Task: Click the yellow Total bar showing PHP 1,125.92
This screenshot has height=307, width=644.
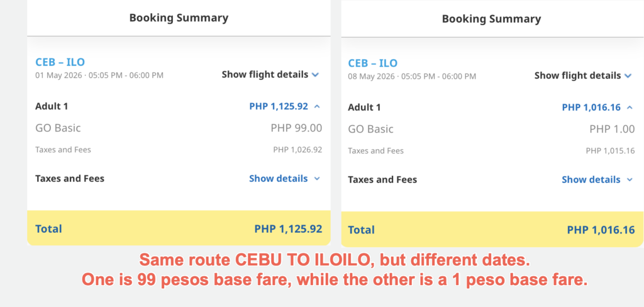Action: (x=179, y=228)
